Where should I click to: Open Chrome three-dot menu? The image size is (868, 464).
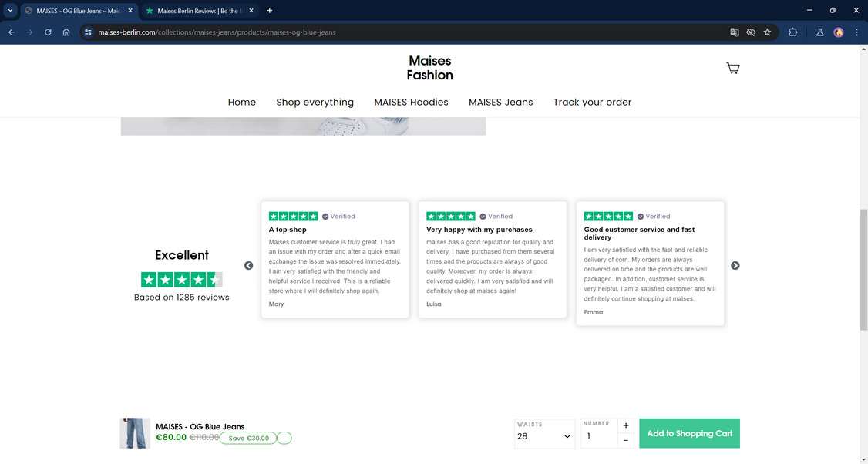click(856, 32)
